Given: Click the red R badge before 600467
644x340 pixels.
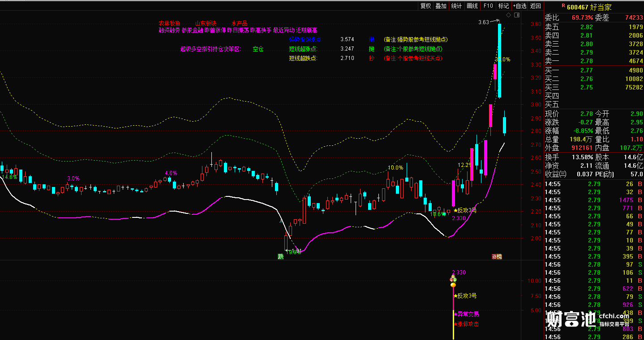Looking at the screenshot, I should (563, 6).
